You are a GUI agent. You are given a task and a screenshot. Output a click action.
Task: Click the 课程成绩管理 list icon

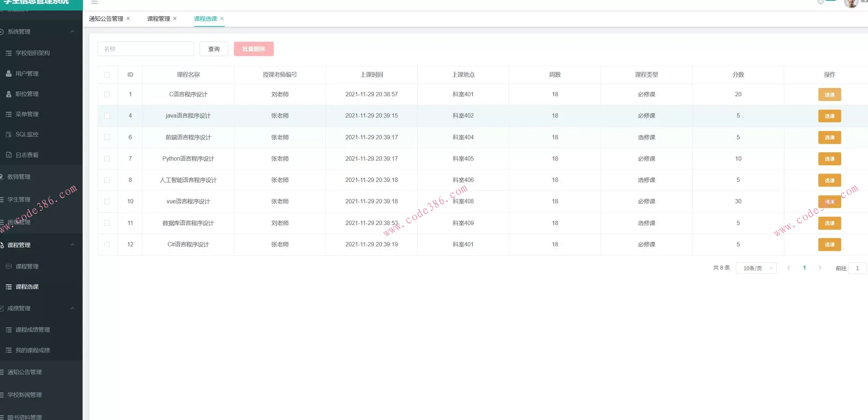[x=9, y=330]
